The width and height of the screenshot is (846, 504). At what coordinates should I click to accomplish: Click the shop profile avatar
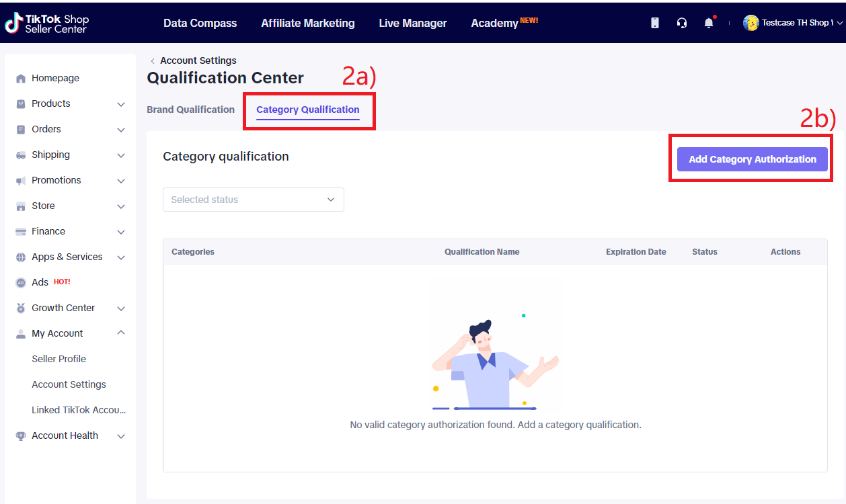click(x=751, y=23)
